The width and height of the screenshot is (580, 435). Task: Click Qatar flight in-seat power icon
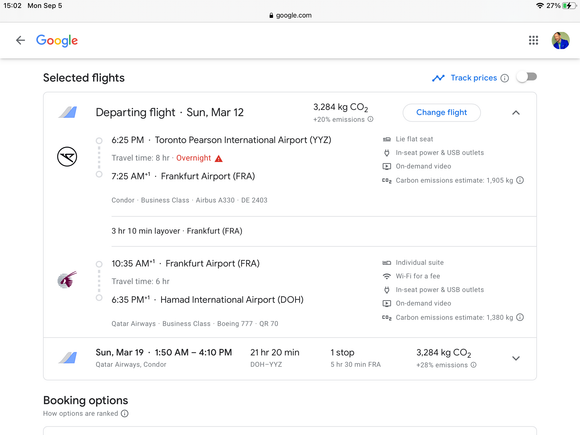(387, 290)
